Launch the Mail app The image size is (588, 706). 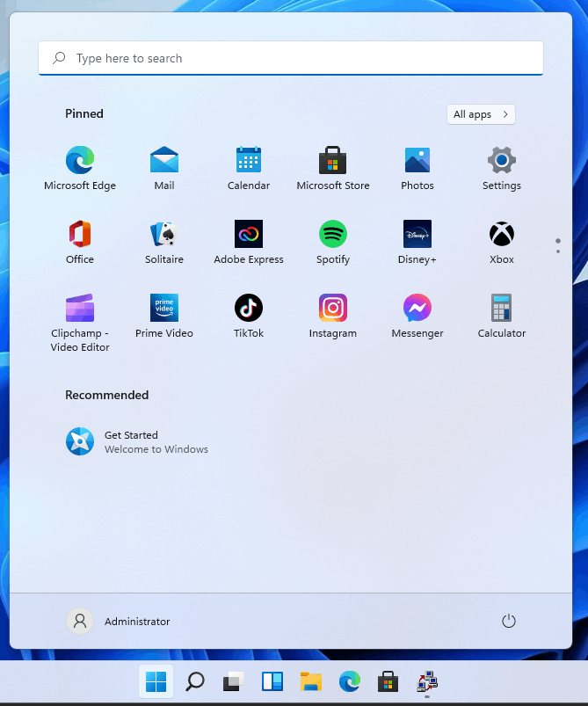(x=164, y=169)
